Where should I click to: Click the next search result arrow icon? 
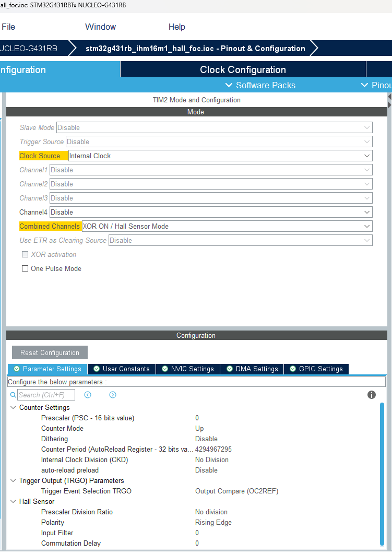point(112,395)
